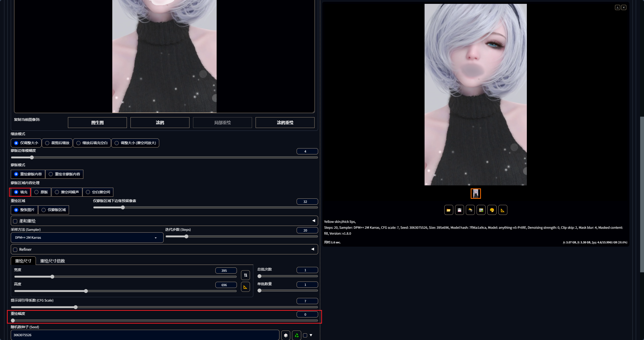Click the 图生图 copy button
The width and height of the screenshot is (644, 340).
[97, 123]
